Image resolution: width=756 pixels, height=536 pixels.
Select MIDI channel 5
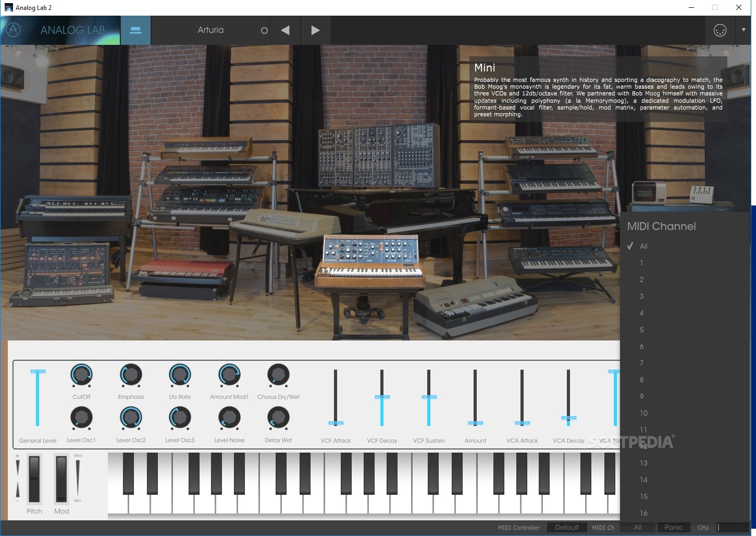685,330
